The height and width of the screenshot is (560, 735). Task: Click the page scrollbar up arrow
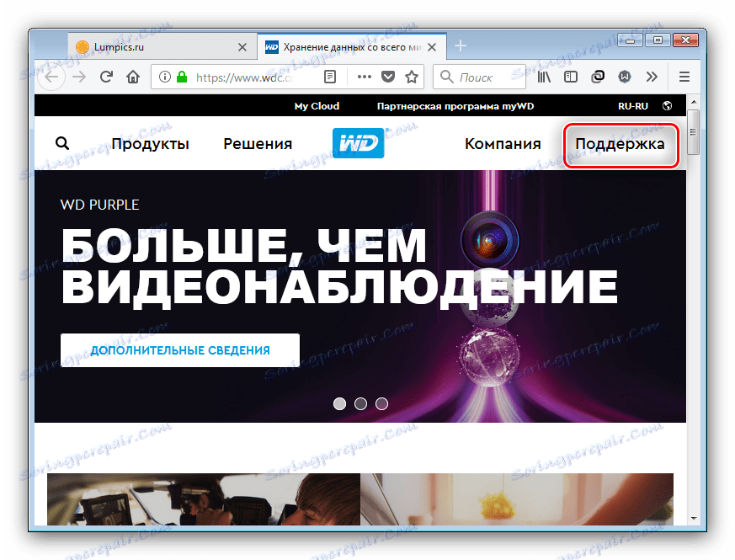click(x=694, y=102)
